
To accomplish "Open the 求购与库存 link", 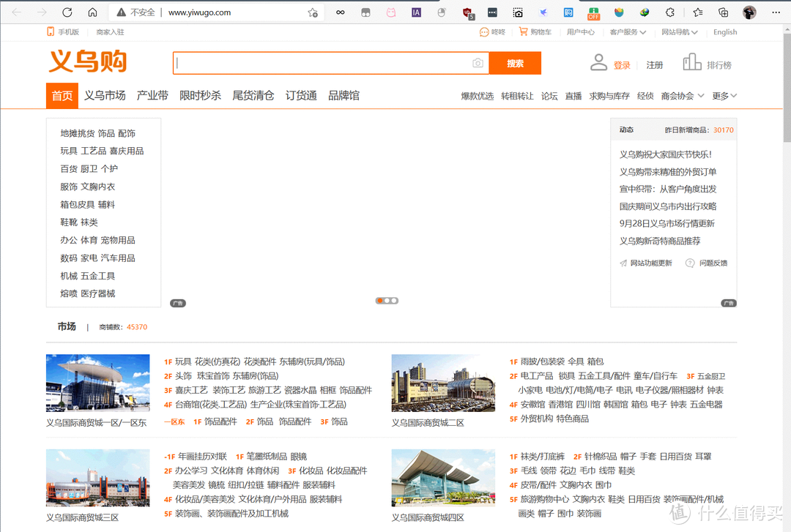I will [x=609, y=96].
